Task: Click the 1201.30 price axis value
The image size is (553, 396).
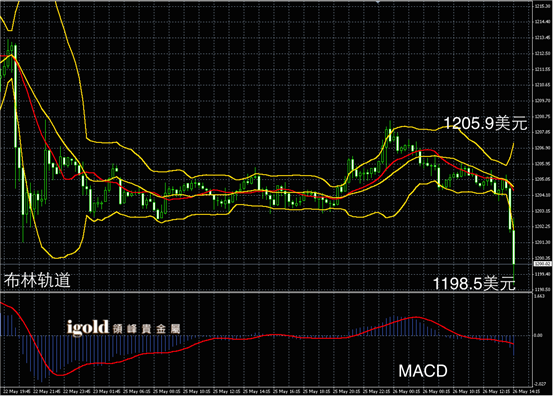Action: pyautogui.click(x=542, y=242)
